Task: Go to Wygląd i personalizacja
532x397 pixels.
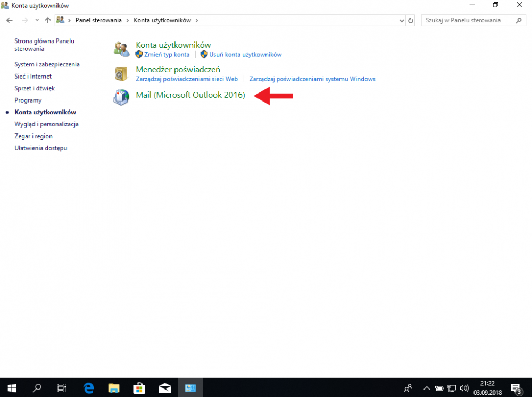Action: 46,124
